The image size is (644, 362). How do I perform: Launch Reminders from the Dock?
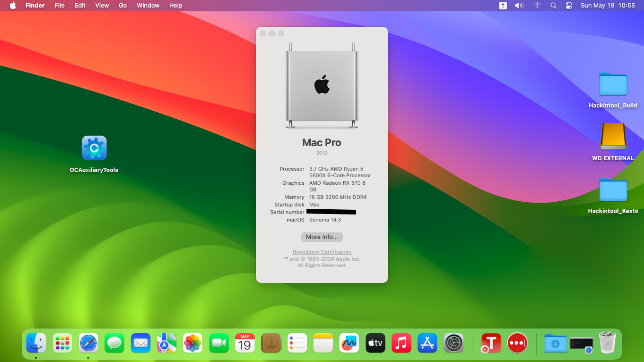[x=297, y=343]
